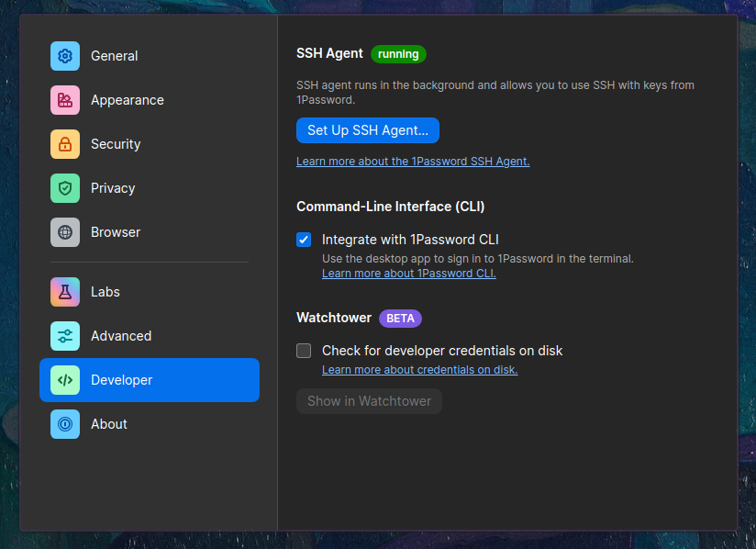This screenshot has height=549, width=756.
Task: Switch to the Privacy settings section
Action: 113,188
